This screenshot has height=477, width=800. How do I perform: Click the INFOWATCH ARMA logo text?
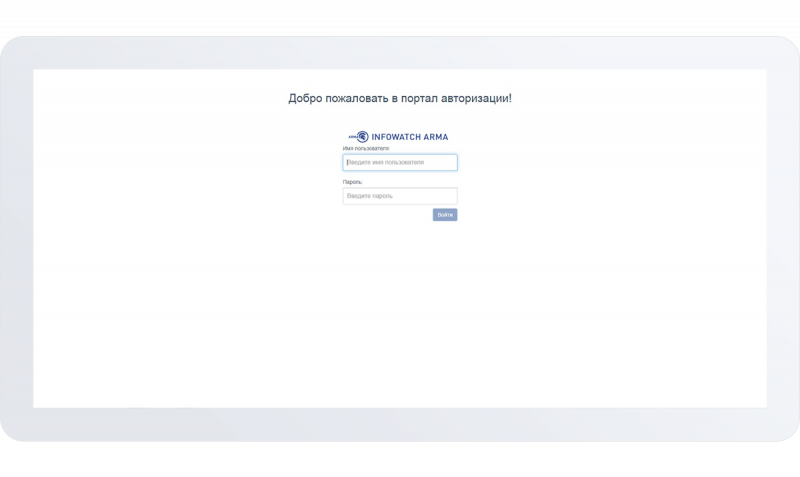pos(410,137)
